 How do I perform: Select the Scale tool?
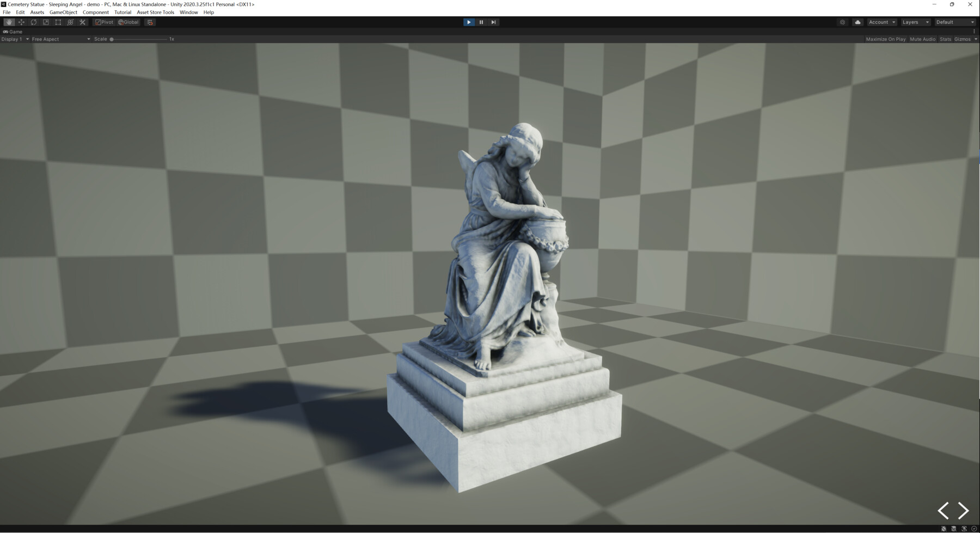[x=46, y=22]
